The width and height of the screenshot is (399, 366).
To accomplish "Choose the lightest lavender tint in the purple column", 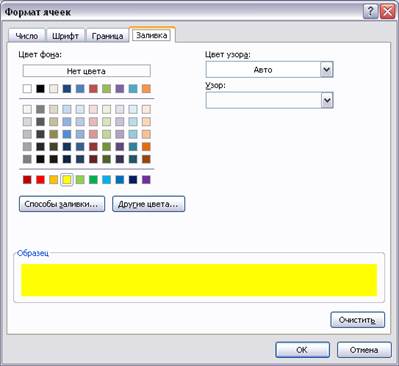I will point(120,109).
